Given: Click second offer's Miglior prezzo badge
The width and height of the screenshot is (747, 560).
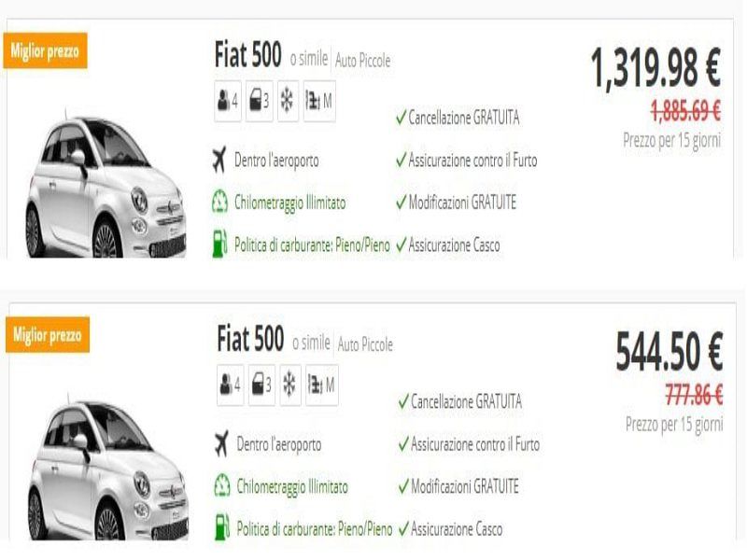Looking at the screenshot, I should 47,334.
